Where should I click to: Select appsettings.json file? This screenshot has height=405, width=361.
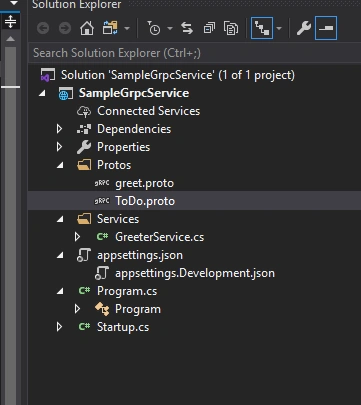(x=140, y=255)
